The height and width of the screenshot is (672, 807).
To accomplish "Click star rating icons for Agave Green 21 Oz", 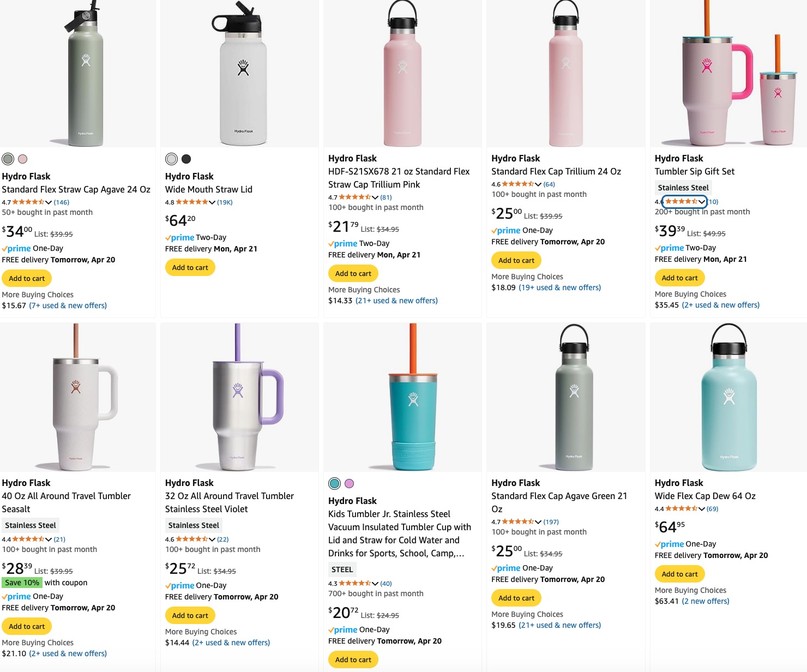I will [518, 522].
